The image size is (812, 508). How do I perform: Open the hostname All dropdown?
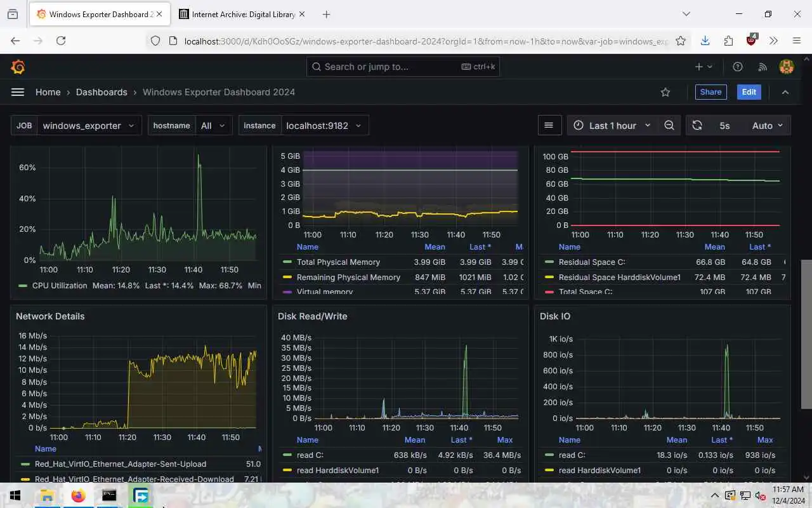[x=213, y=126]
